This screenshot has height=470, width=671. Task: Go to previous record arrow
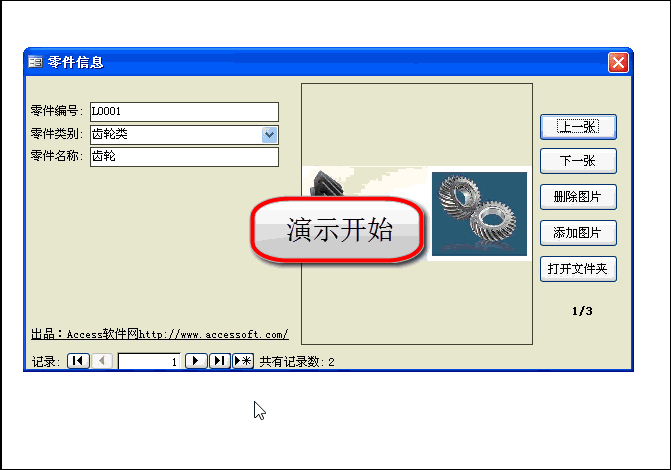click(102, 361)
